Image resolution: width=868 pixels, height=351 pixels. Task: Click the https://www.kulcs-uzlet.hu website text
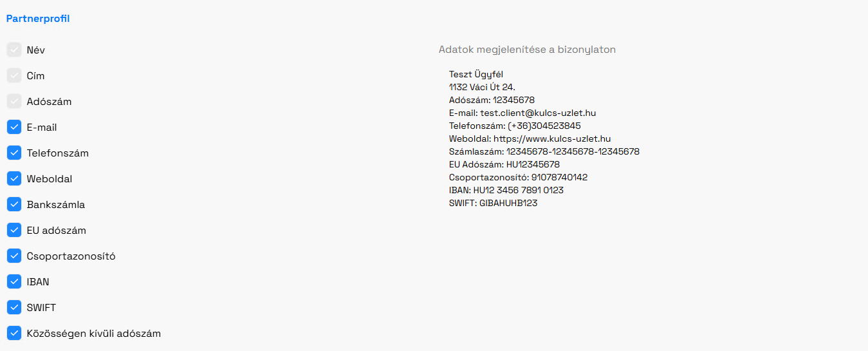[x=552, y=138]
